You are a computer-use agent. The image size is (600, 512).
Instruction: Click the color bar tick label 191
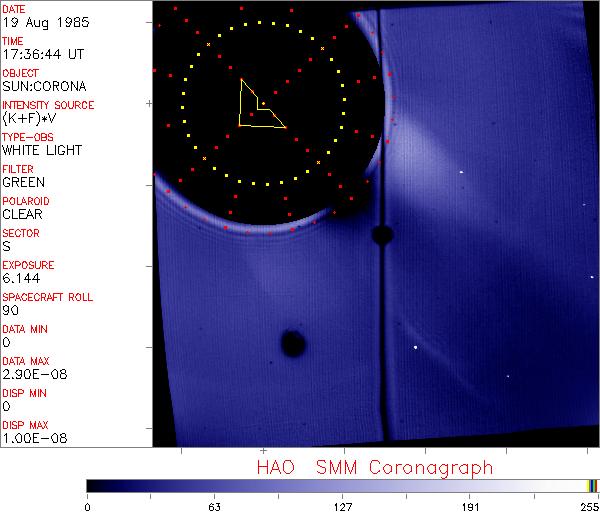(470, 505)
